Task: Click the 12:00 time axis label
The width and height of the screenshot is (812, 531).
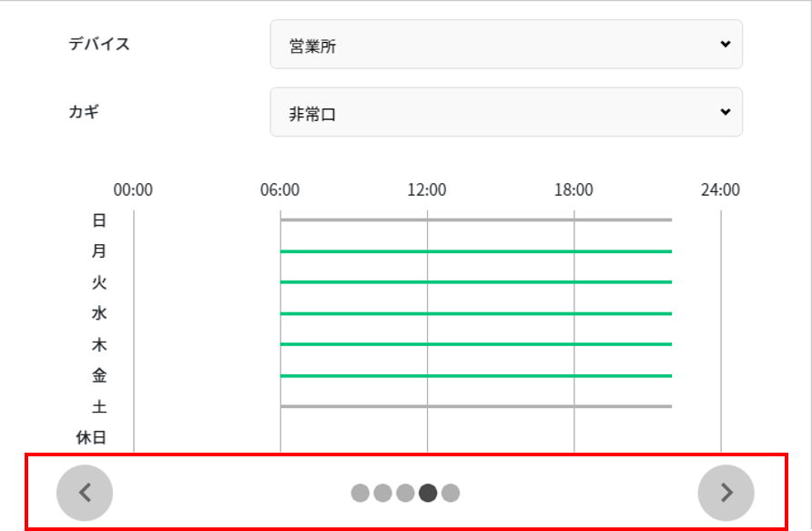Action: [428, 190]
